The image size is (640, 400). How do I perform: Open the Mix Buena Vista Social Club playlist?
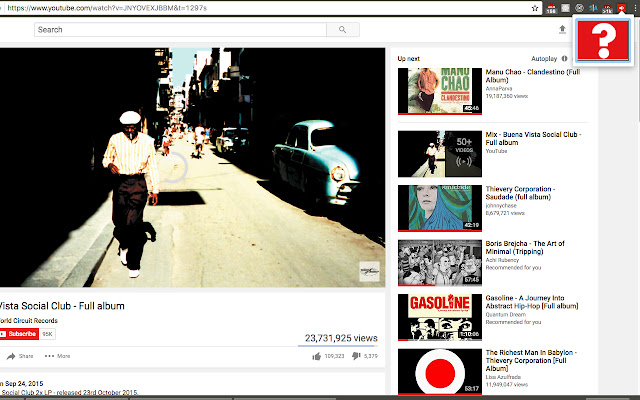pos(533,138)
